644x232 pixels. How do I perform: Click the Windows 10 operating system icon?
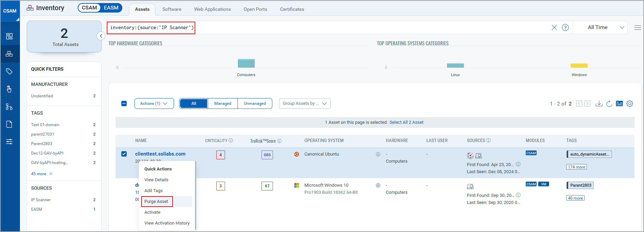tap(297, 185)
